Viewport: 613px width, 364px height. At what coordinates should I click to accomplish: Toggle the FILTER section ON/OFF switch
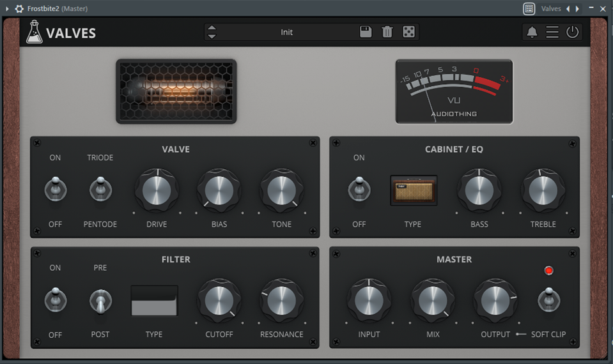[56, 300]
